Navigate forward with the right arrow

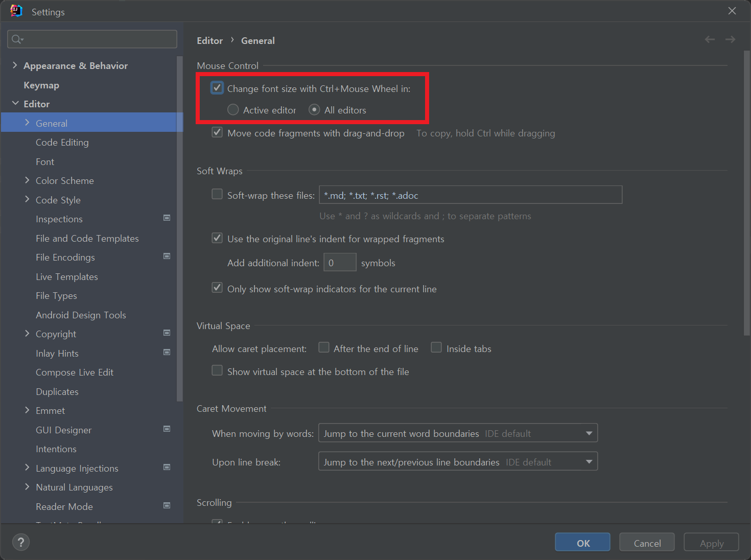click(x=731, y=39)
